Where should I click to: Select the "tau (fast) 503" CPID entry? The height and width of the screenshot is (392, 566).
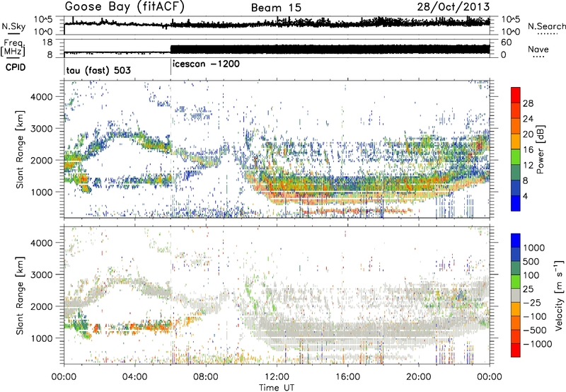(98, 70)
